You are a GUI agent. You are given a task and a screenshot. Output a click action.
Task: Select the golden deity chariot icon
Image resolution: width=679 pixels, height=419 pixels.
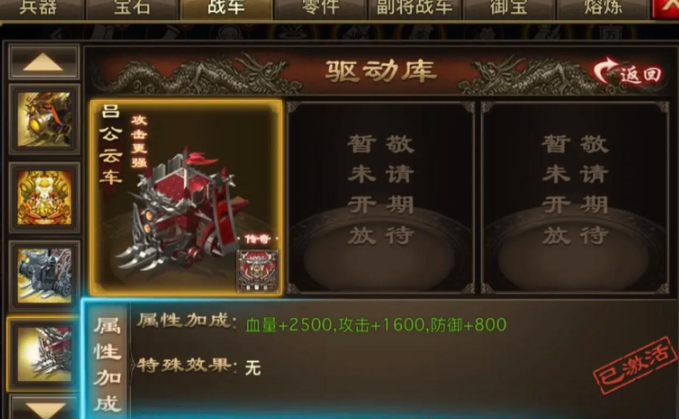tap(44, 197)
